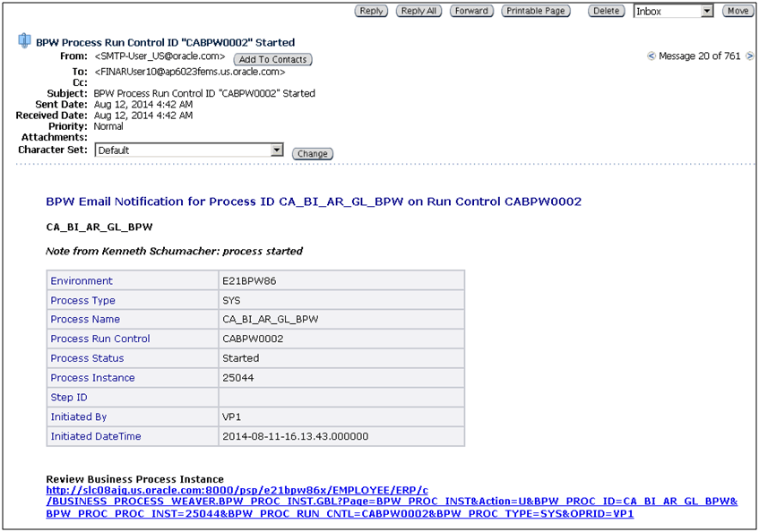
Task: Open the Process Instance link
Action: [x=92, y=378]
